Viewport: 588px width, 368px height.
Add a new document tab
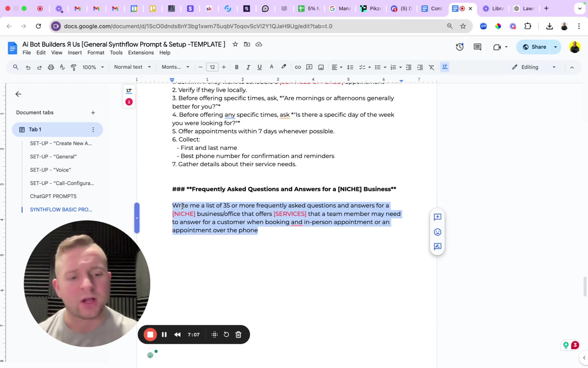coord(93,113)
